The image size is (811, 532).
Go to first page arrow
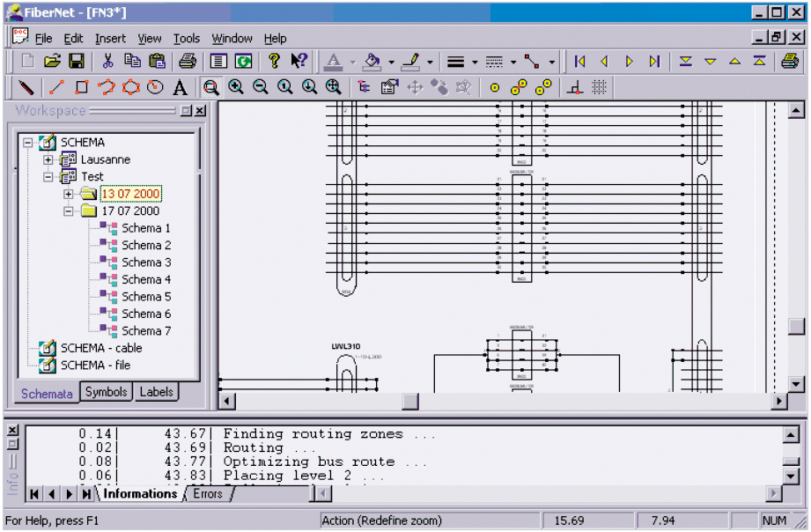(579, 61)
